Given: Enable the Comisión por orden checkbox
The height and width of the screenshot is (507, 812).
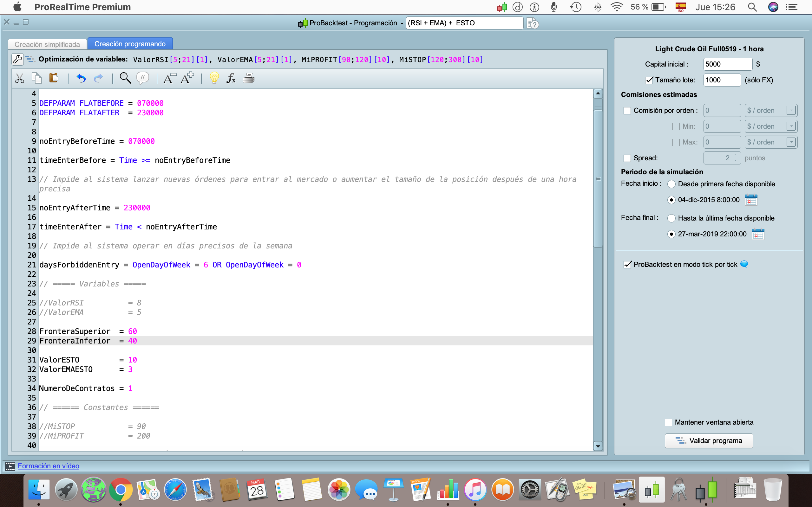Looking at the screenshot, I should (x=627, y=111).
